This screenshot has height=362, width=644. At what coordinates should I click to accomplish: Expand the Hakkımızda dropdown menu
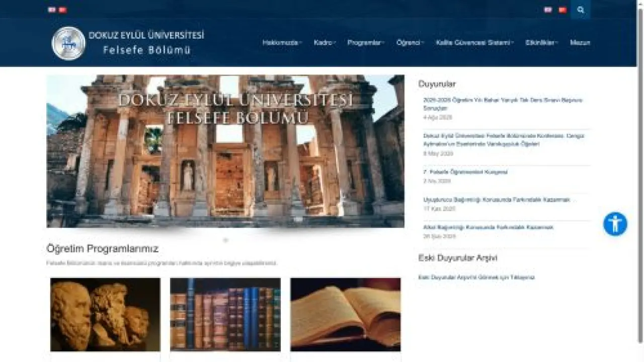pyautogui.click(x=282, y=43)
